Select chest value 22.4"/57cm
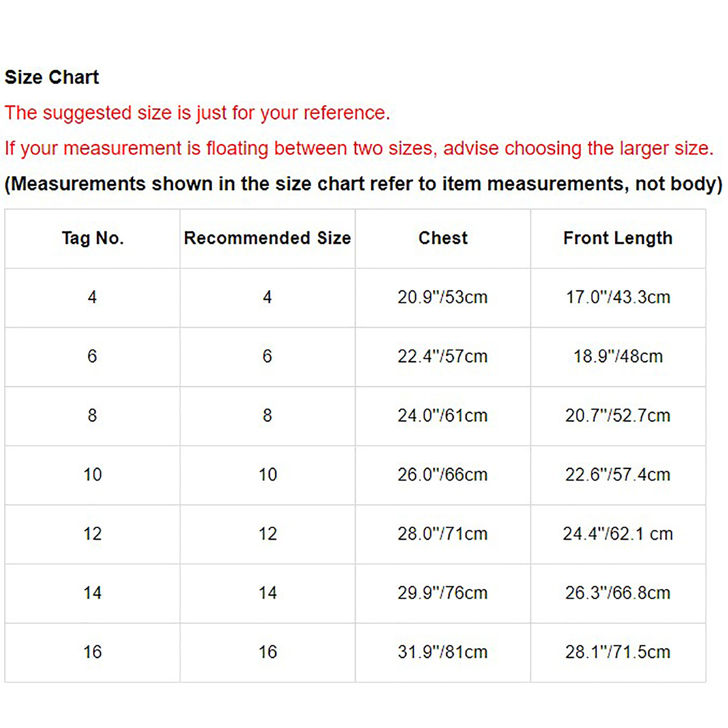 coord(442,356)
